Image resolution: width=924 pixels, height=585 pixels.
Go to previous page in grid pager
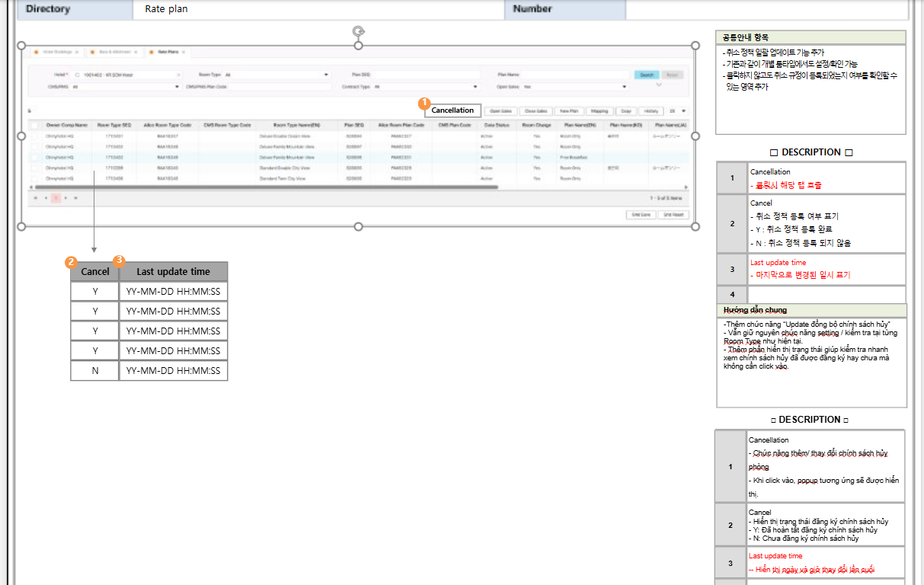[x=46, y=198]
